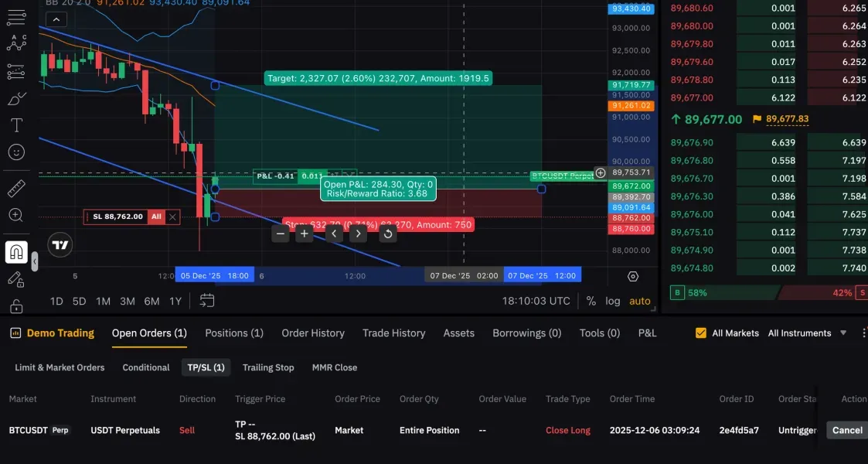868x464 pixels.
Task: Select the 3M time range
Action: (128, 301)
